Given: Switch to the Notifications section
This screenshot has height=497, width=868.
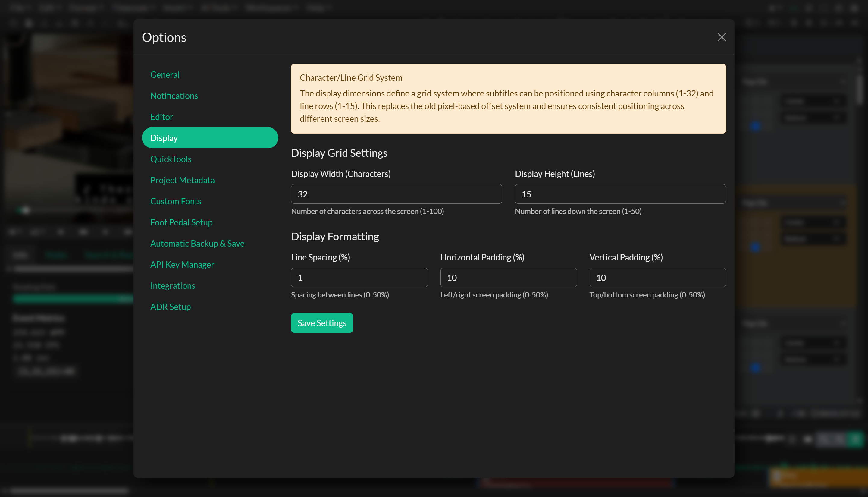Looking at the screenshot, I should click(x=174, y=96).
